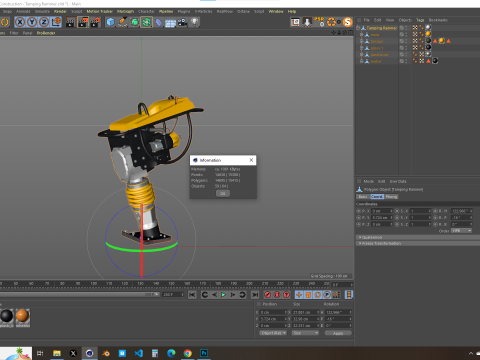
Task: Jump to start of animation
Action: pyautogui.click(x=192, y=295)
